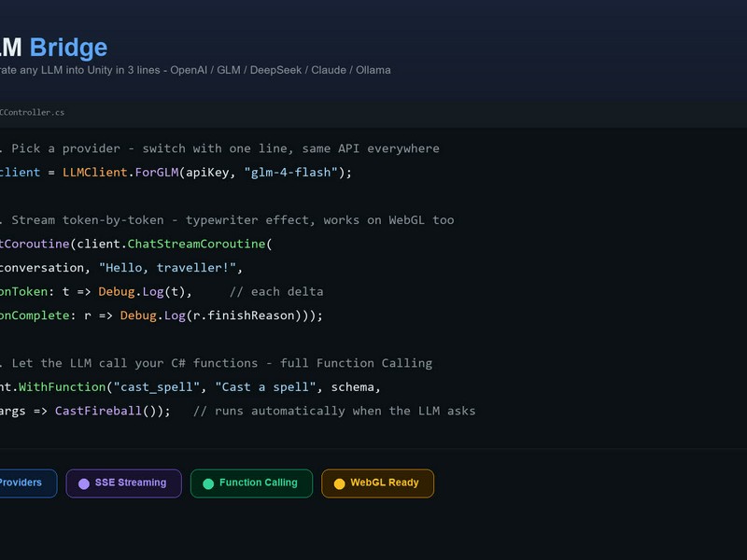Viewport: 747px width, 560px height.
Task: Click the "// each delta" comment
Action: [276, 291]
